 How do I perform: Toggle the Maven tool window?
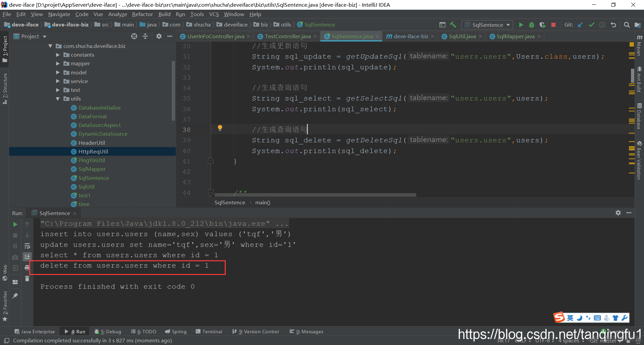(x=639, y=45)
